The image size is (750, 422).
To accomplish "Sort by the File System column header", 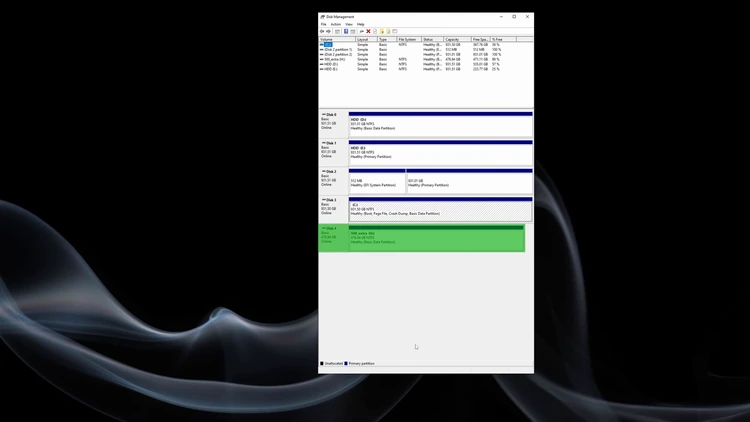I will pos(409,39).
